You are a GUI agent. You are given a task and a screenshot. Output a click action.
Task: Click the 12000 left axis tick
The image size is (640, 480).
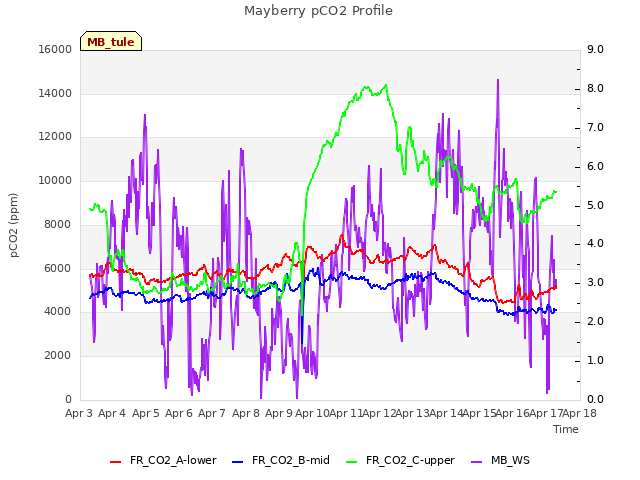(55, 137)
